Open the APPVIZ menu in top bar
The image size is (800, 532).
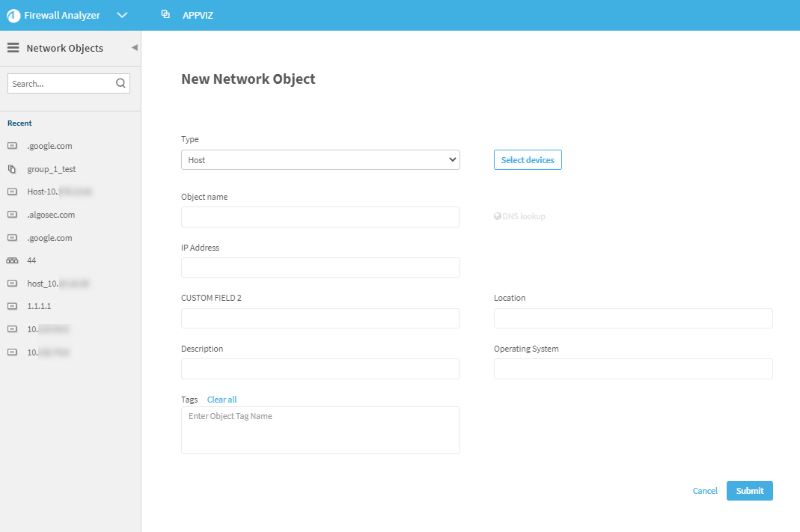(198, 16)
